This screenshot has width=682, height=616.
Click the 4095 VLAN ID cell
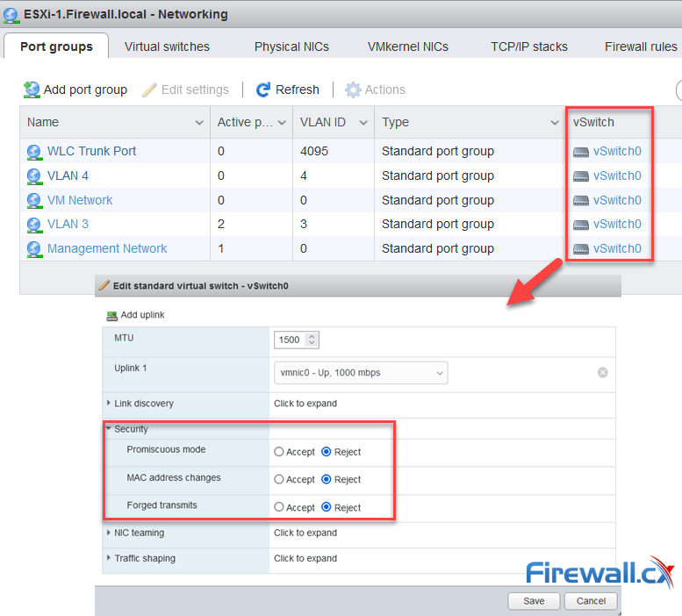click(x=314, y=151)
